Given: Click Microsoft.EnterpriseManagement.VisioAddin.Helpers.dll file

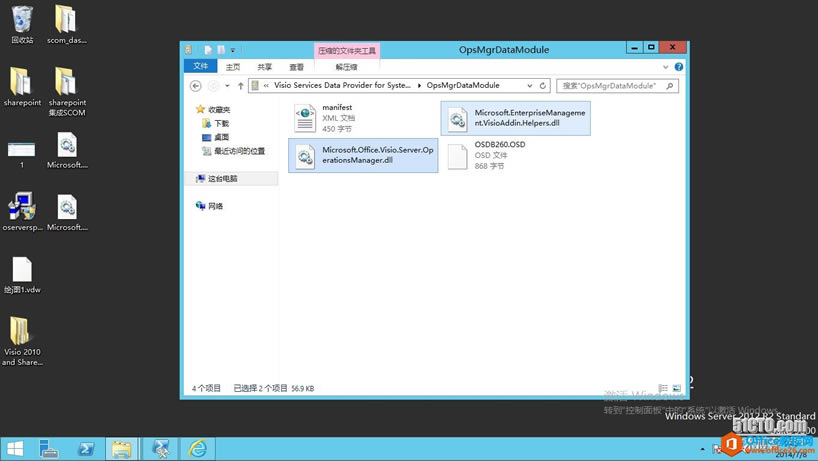Looking at the screenshot, I should (x=515, y=118).
